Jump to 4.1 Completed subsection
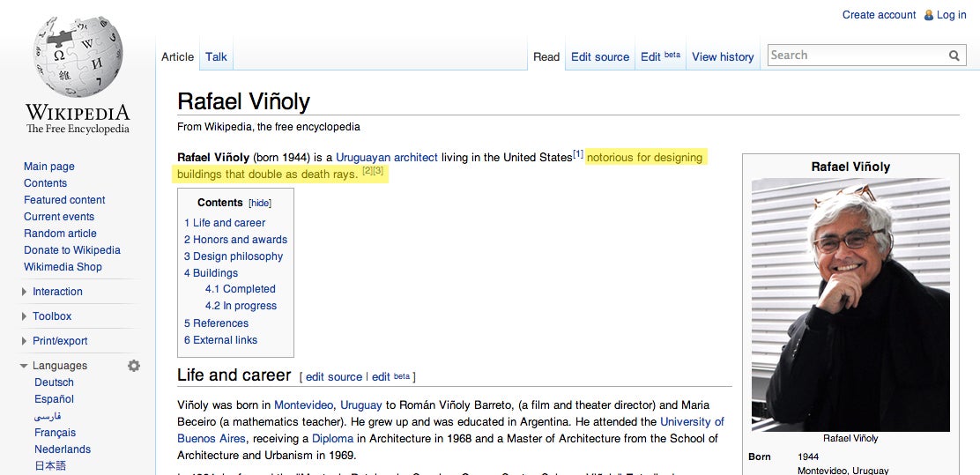This screenshot has height=475, width=980. 240,289
